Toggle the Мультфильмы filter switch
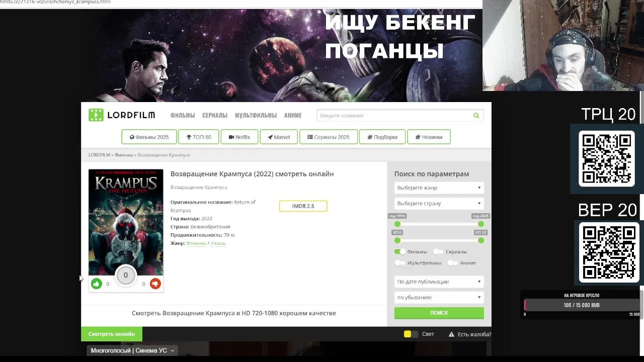Screen dimensions: 644x362 400,263
